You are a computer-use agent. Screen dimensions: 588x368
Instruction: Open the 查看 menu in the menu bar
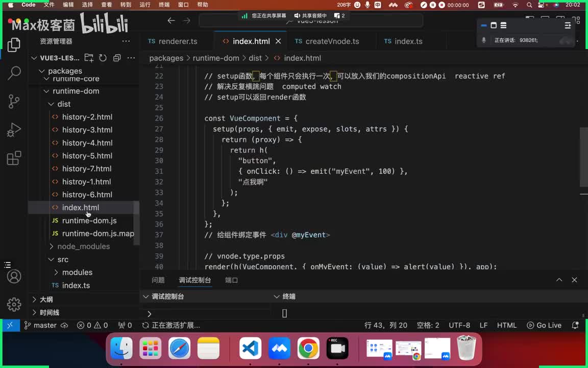[107, 5]
